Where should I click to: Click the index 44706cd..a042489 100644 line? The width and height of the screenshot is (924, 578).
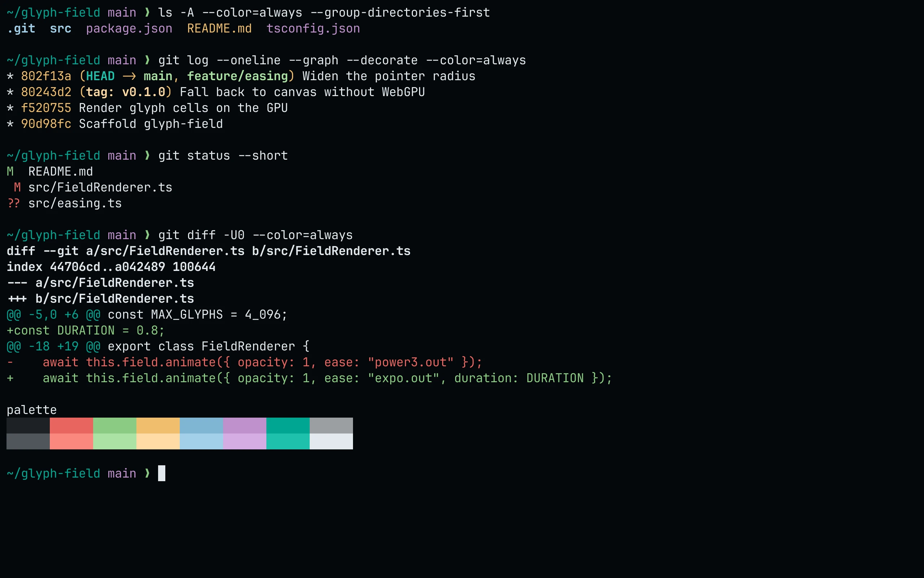(x=111, y=267)
